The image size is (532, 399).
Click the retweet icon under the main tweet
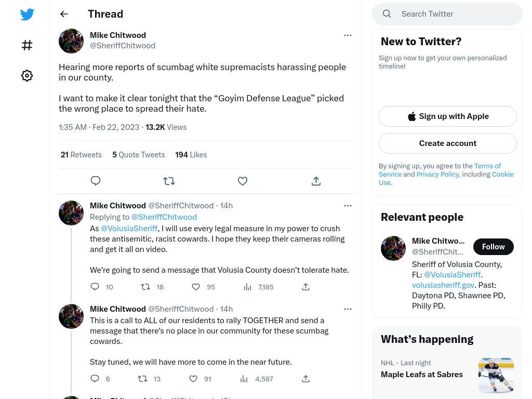point(169,181)
